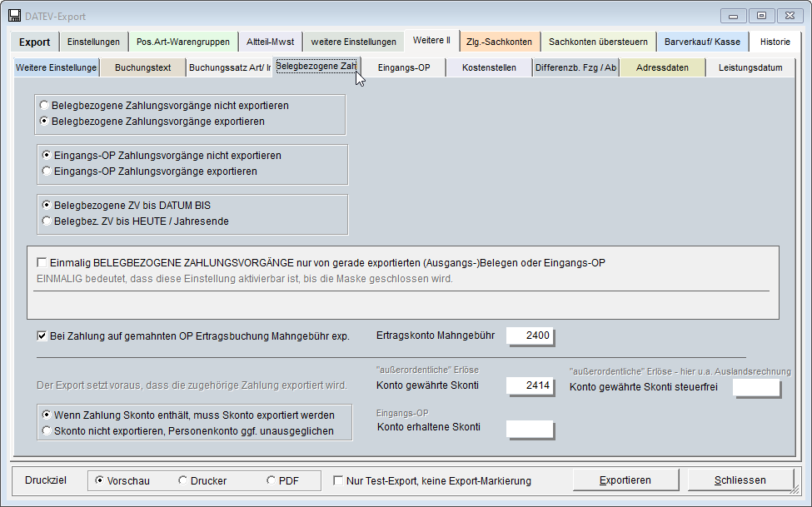The height and width of the screenshot is (507, 812).
Task: Open the Differenzb. Fzg / Ab sub-tab
Action: point(575,67)
